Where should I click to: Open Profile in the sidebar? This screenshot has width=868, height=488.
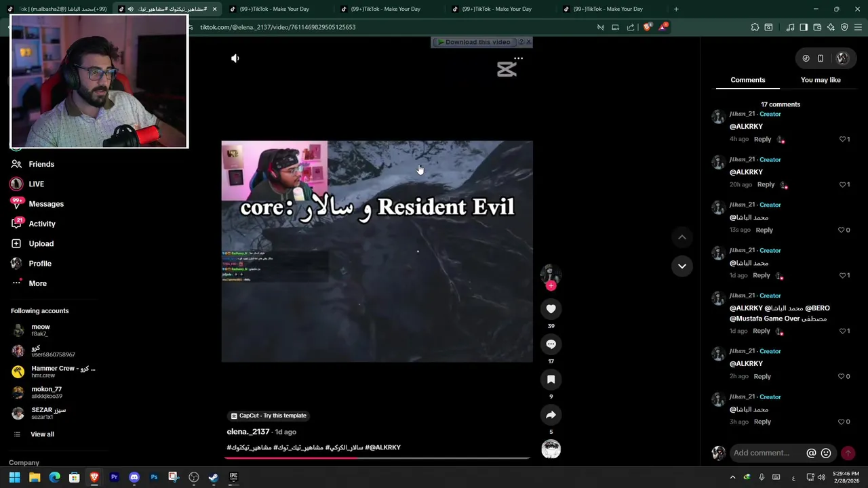31,264
